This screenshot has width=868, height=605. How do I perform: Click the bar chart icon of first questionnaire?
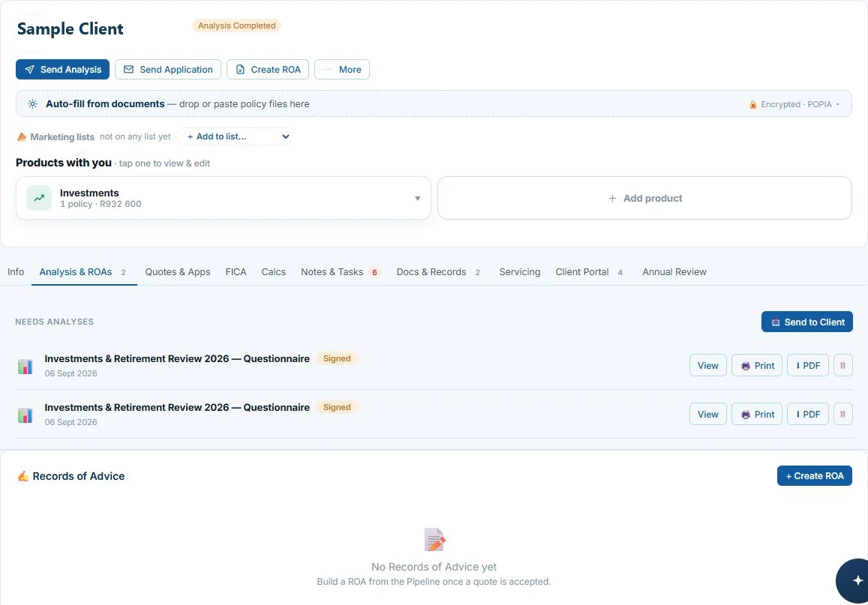coord(25,366)
